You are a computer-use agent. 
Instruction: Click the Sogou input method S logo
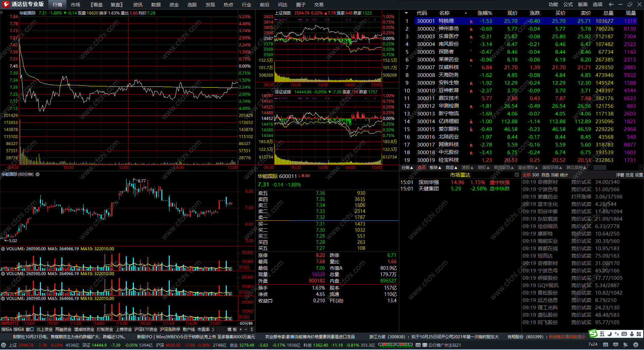point(593,334)
